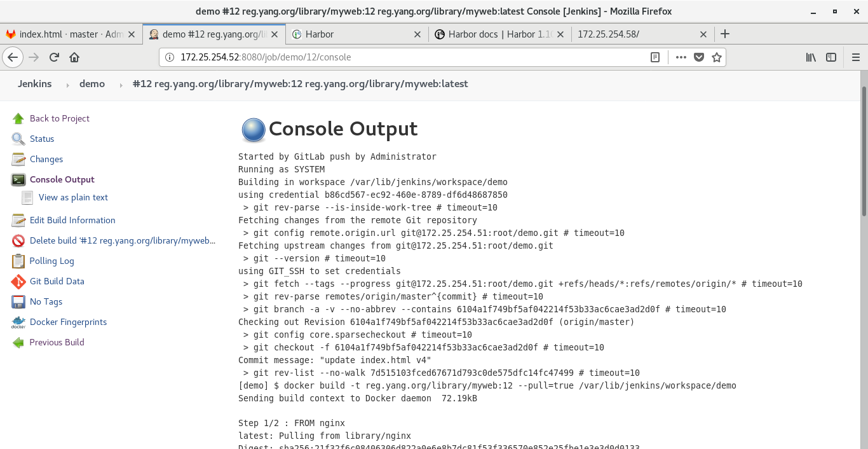The image size is (868, 449).
Task: Close the Harbor tab
Action: click(417, 34)
